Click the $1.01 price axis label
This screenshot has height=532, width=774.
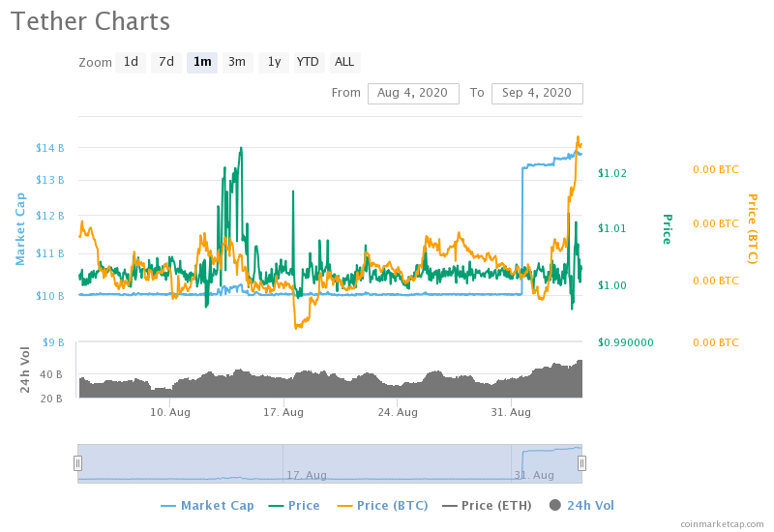pos(612,228)
